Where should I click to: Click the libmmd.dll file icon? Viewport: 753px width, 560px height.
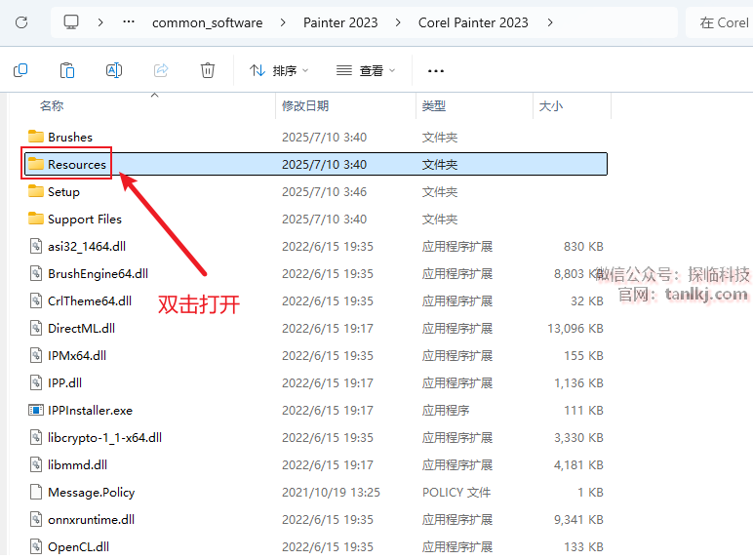[x=35, y=465]
